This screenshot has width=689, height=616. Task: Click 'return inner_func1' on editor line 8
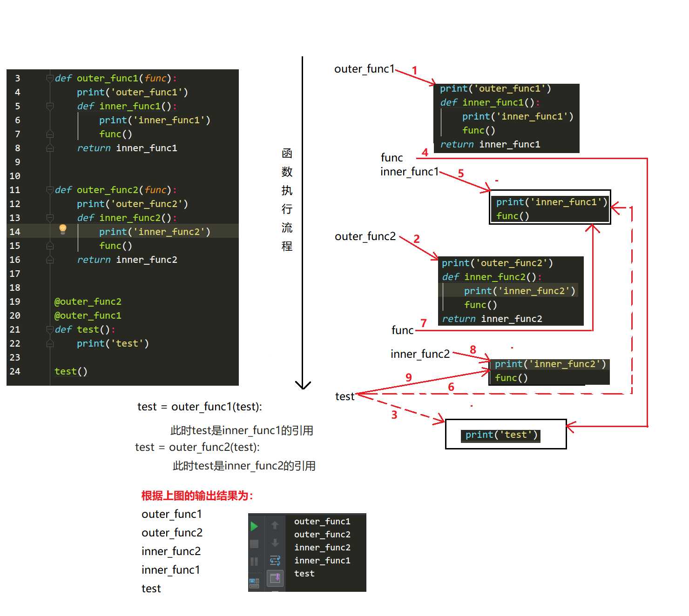[x=127, y=148]
